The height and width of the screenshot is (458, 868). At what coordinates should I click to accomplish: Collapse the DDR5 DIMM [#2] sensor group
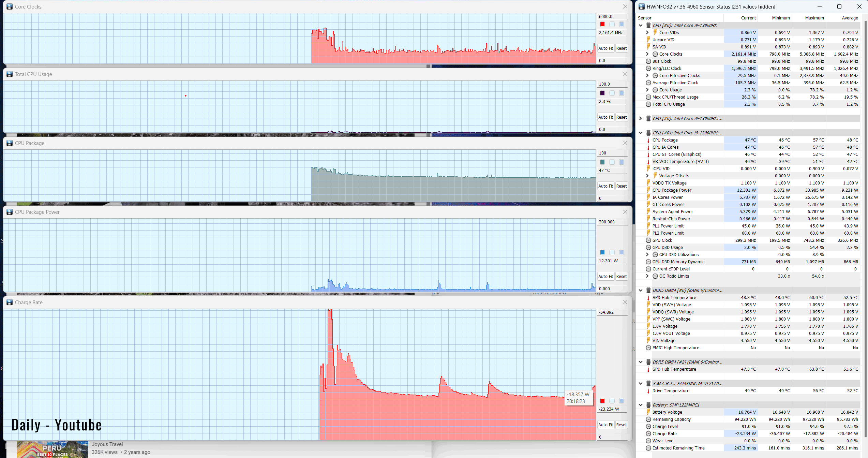(x=641, y=362)
